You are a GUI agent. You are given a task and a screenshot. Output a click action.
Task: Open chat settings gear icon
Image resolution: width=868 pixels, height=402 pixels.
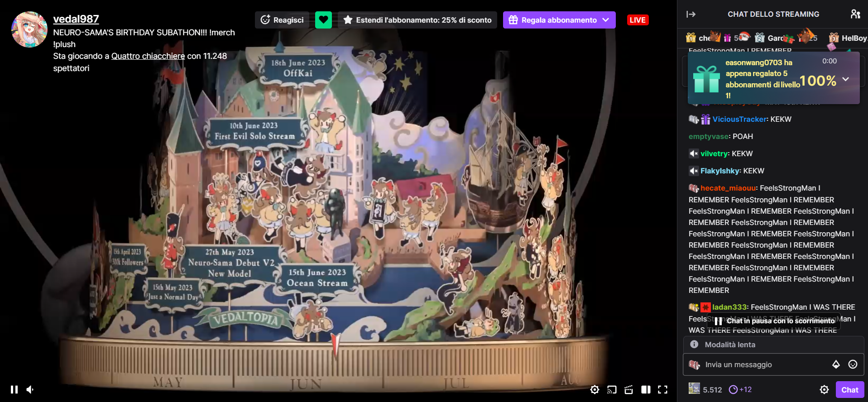tap(824, 389)
